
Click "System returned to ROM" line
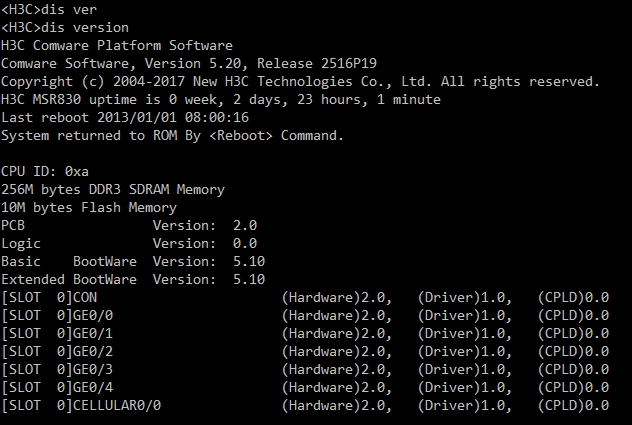click(172, 135)
